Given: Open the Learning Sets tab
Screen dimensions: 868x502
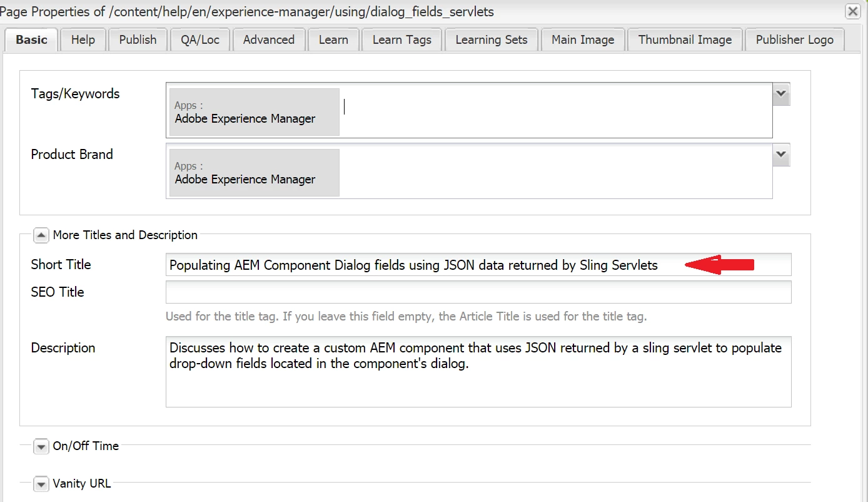Looking at the screenshot, I should pos(492,39).
